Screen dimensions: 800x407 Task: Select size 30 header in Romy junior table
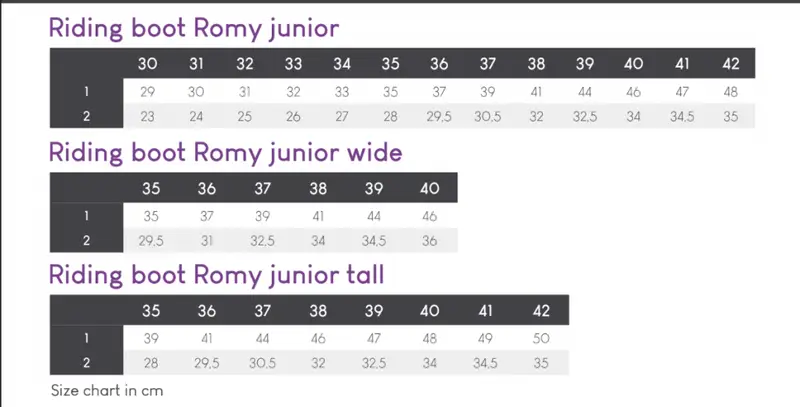tap(147, 64)
